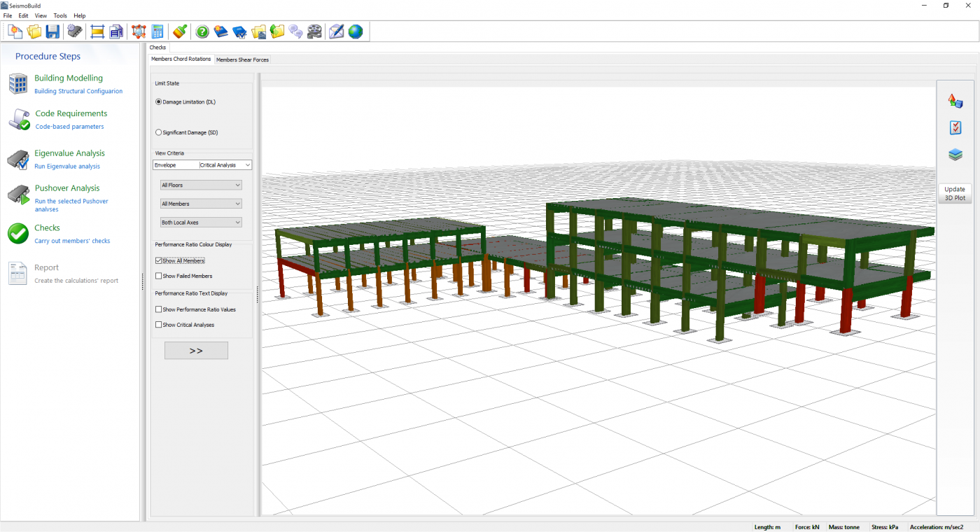Open help via the green question mark icon
The width and height of the screenshot is (980, 532).
click(202, 31)
